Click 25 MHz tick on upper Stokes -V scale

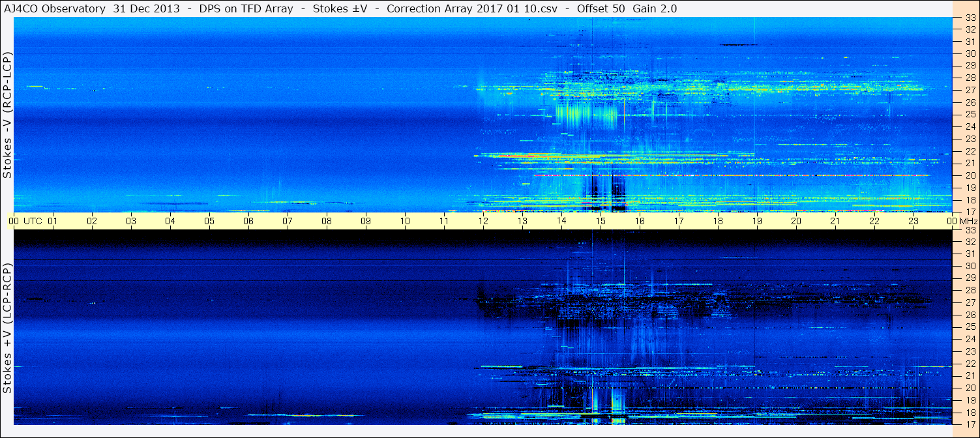(x=970, y=115)
